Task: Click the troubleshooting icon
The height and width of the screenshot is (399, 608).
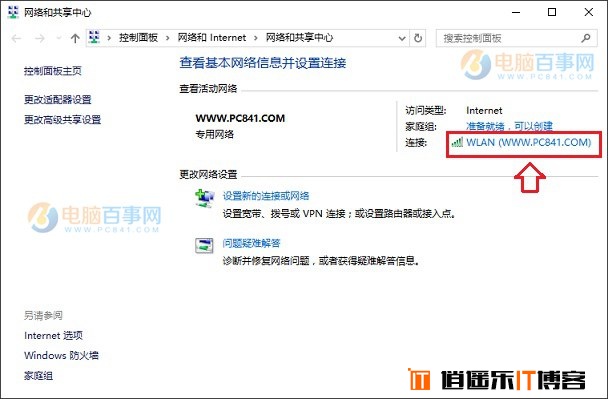Action: 204,246
